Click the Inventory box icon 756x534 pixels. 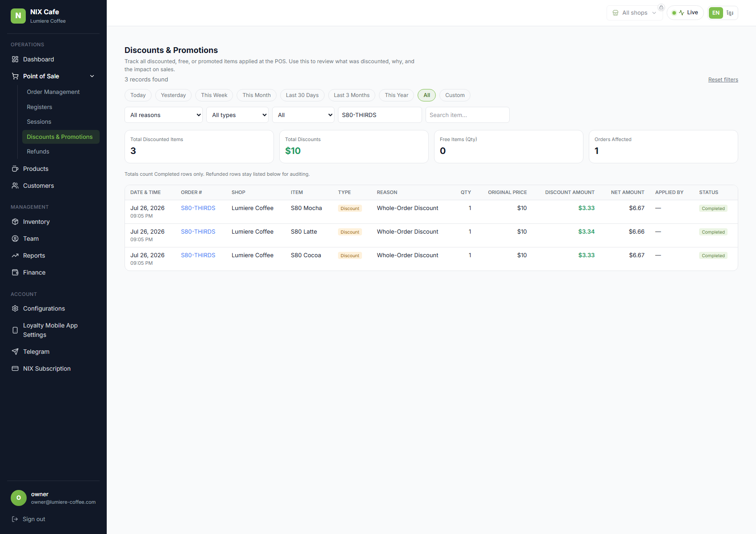click(15, 222)
